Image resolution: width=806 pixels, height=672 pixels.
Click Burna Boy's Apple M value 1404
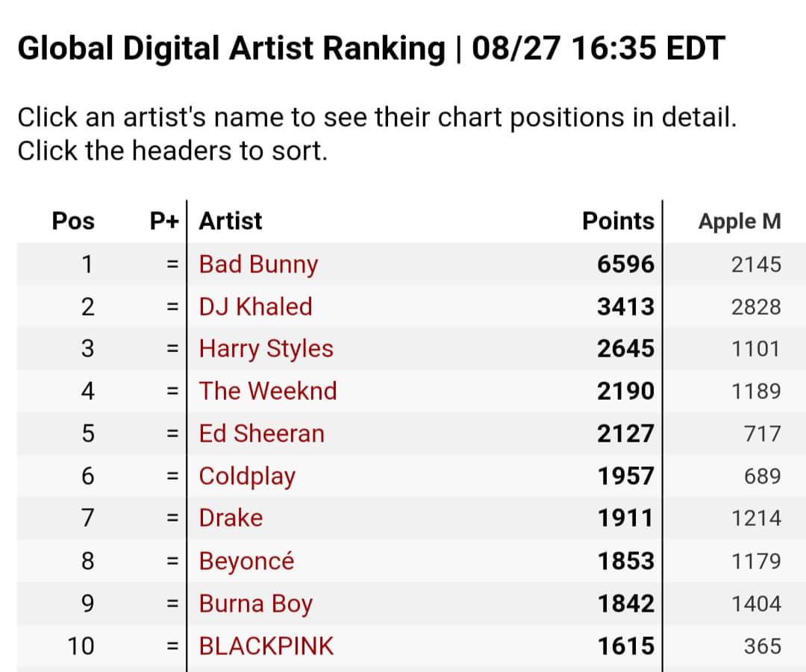point(756,603)
